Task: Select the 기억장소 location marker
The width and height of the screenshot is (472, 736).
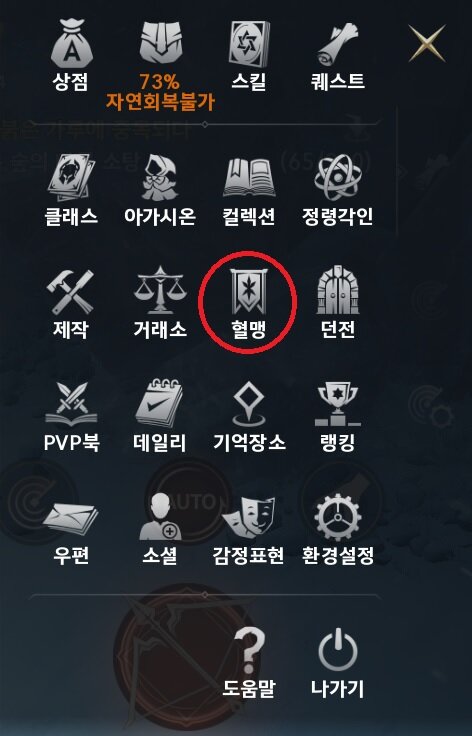Action: pyautogui.click(x=249, y=405)
